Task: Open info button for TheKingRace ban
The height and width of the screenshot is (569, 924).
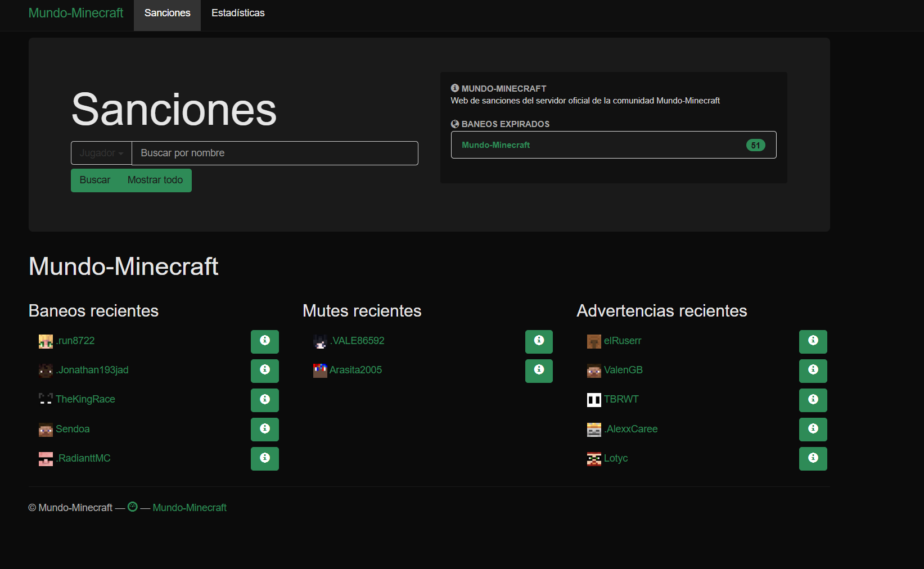Action: (264, 400)
